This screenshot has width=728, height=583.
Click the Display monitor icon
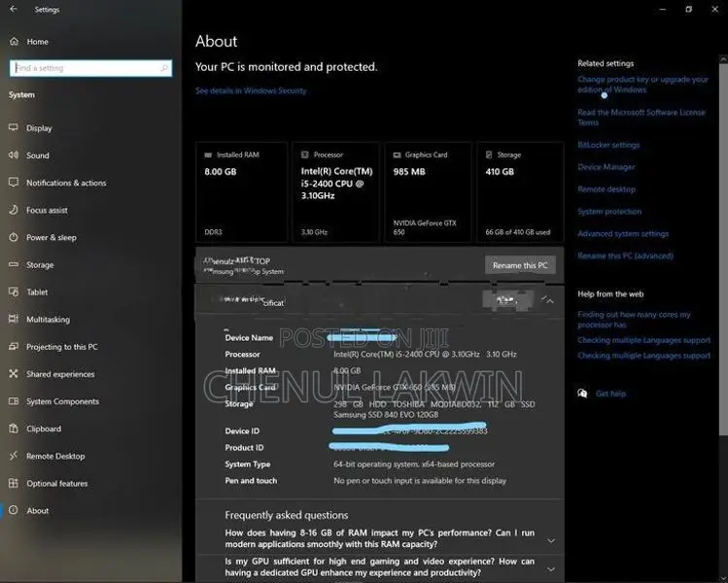tap(14, 127)
